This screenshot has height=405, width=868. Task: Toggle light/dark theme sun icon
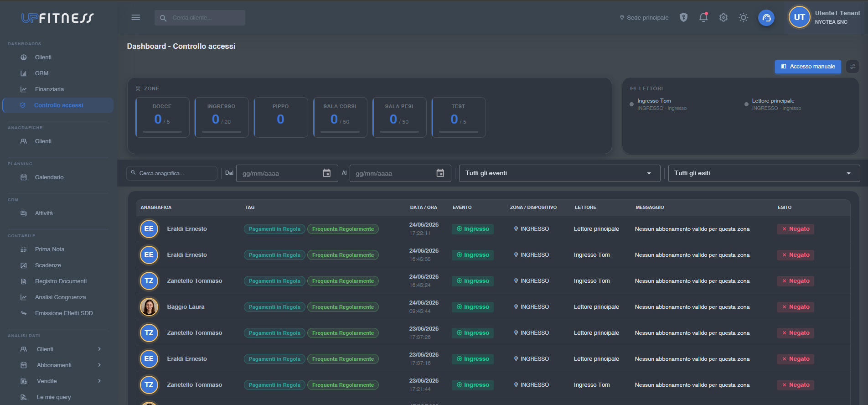(744, 17)
